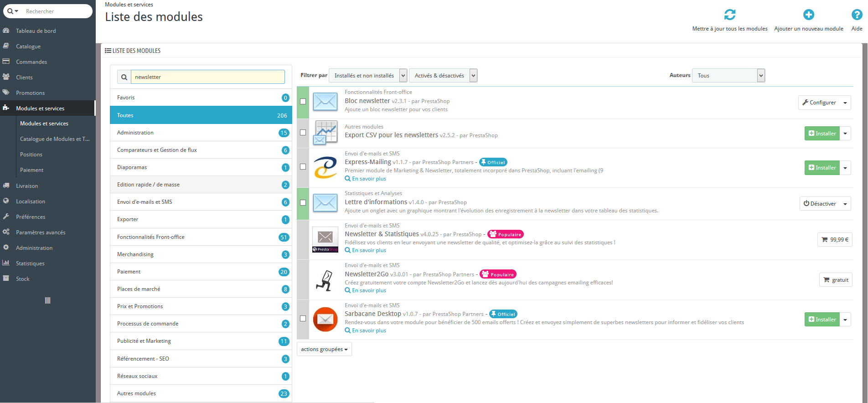868x403 pixels.
Task: Select the Positions submenu item
Action: coord(31,155)
